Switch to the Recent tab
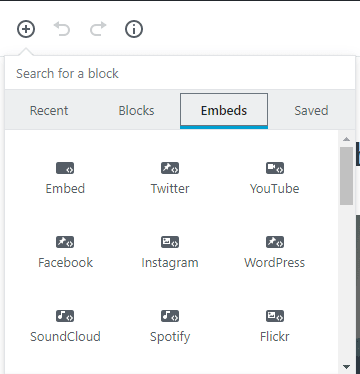The height and width of the screenshot is (374, 360). point(49,111)
